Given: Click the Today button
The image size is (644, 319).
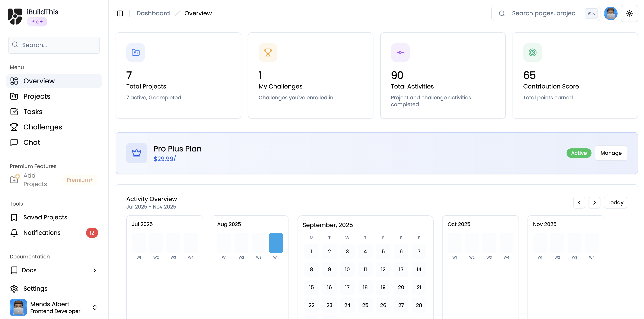Looking at the screenshot, I should [x=615, y=202].
